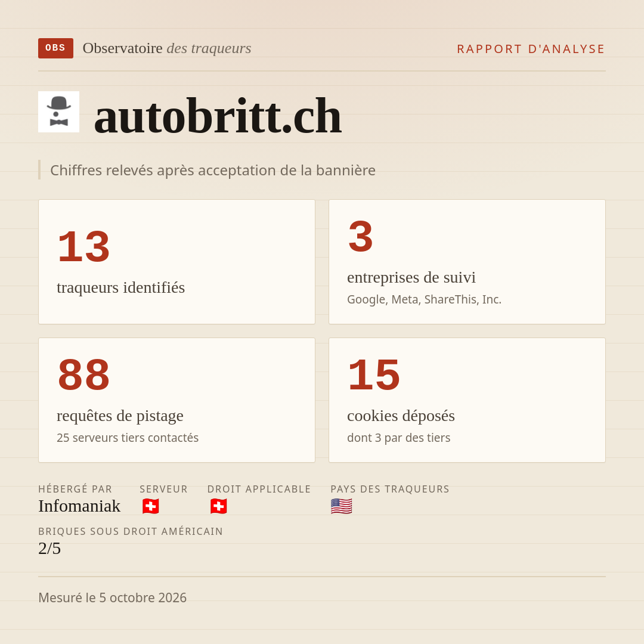Click the 'Hébergé par' label

pyautogui.click(x=75, y=489)
